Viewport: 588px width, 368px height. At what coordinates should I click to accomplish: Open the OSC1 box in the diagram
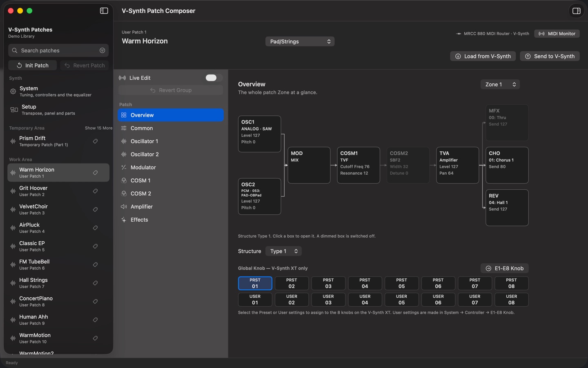click(260, 134)
